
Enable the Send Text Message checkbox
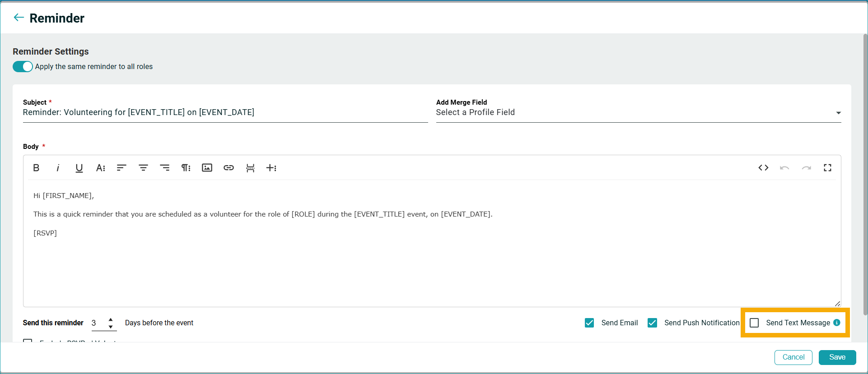click(754, 323)
